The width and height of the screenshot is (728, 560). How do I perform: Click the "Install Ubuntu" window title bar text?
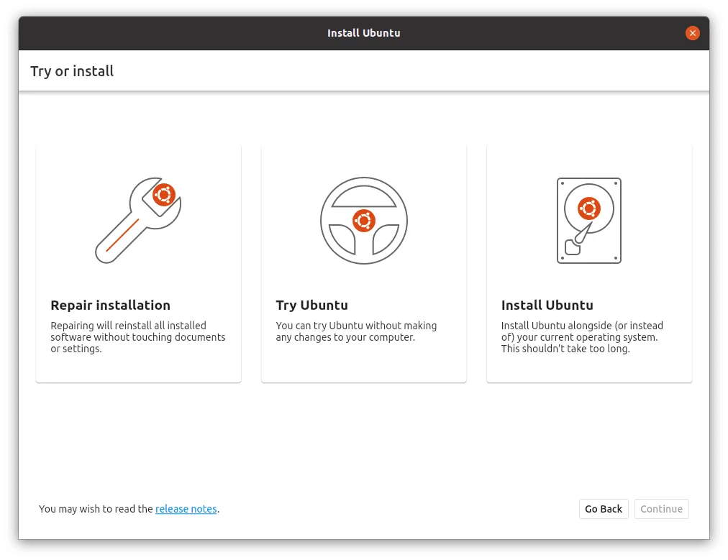pos(363,33)
